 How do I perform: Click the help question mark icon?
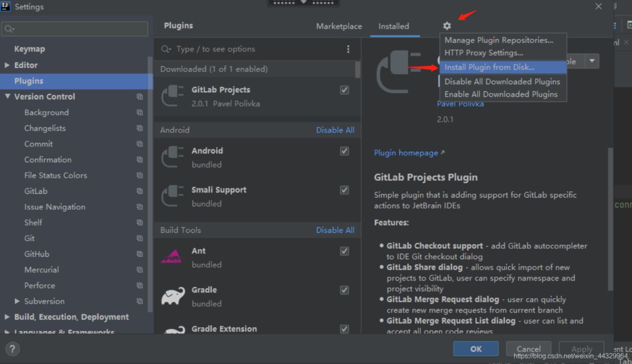click(x=12, y=349)
